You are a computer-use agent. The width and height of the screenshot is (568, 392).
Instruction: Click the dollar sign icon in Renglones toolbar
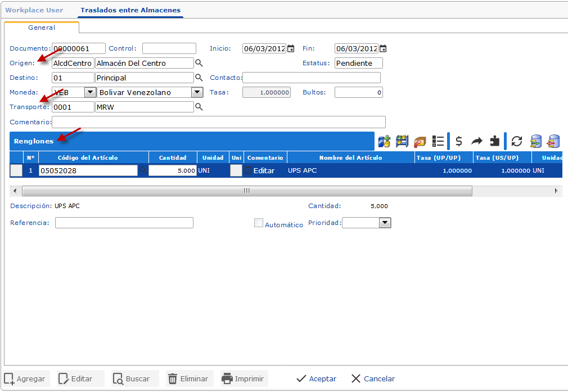coord(459,141)
